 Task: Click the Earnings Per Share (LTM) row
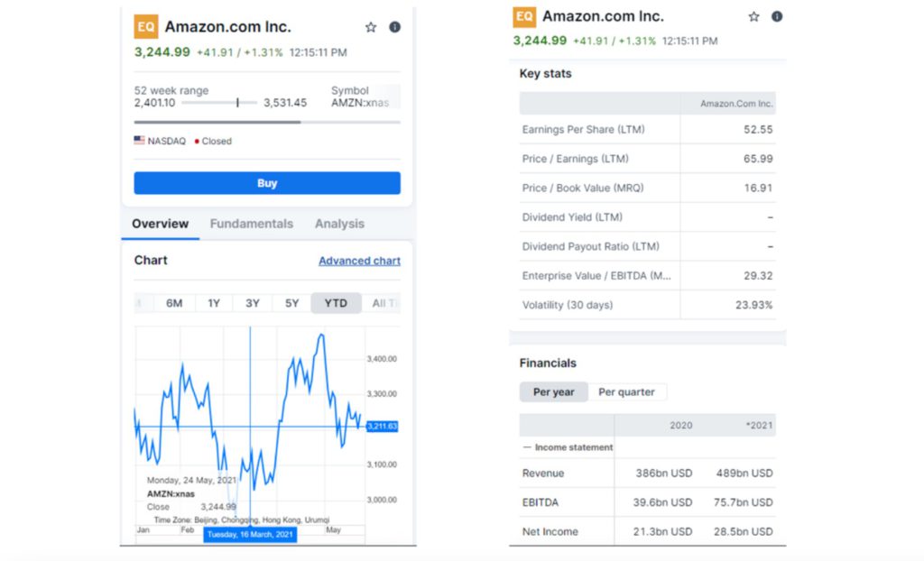[648, 130]
